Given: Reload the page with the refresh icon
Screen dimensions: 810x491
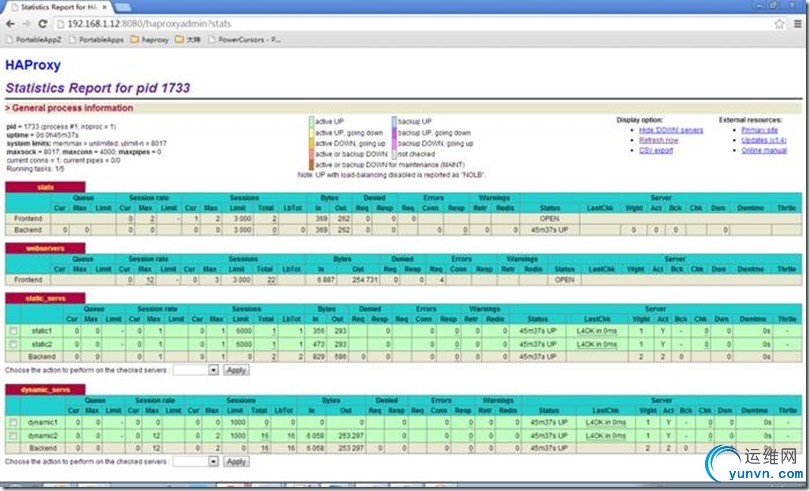Looking at the screenshot, I should click(43, 23).
